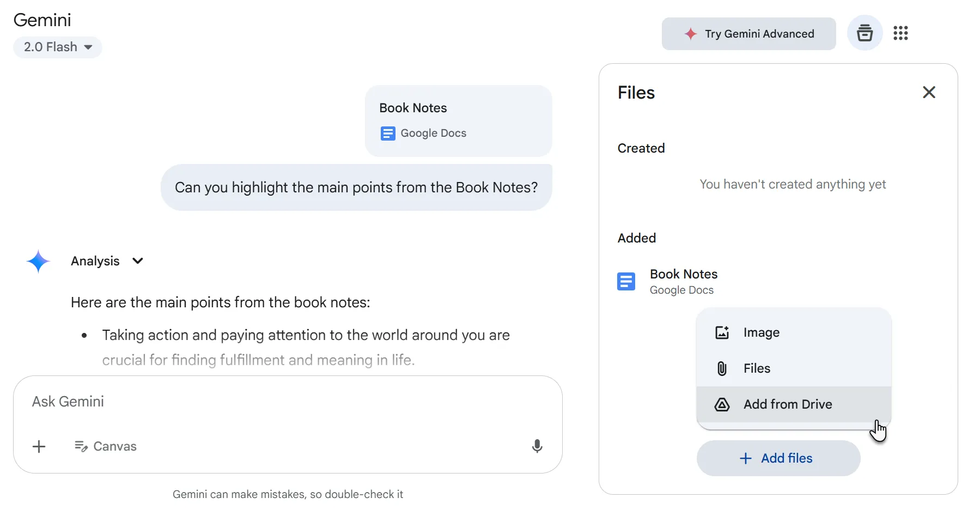Expand the model dropdown arrow

(x=89, y=47)
